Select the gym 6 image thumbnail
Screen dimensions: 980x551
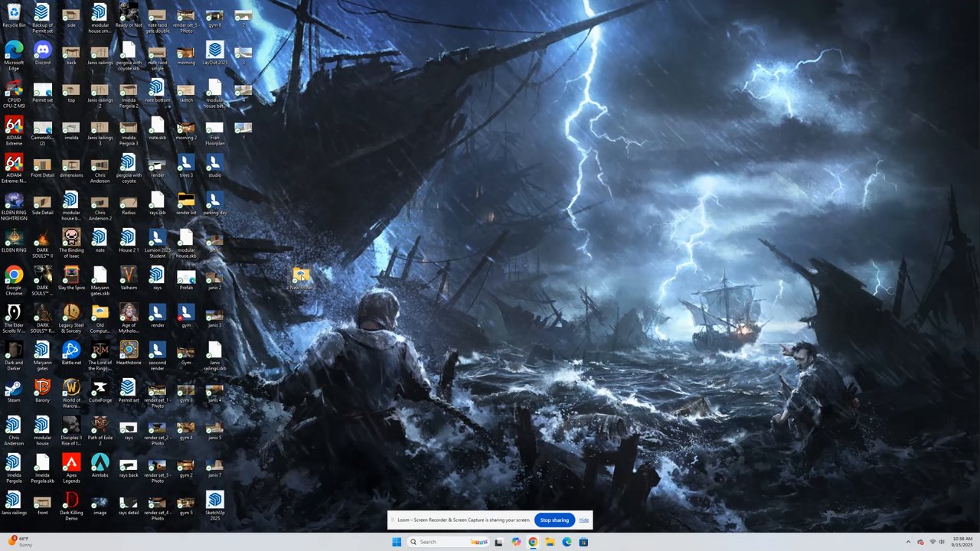[x=215, y=15]
